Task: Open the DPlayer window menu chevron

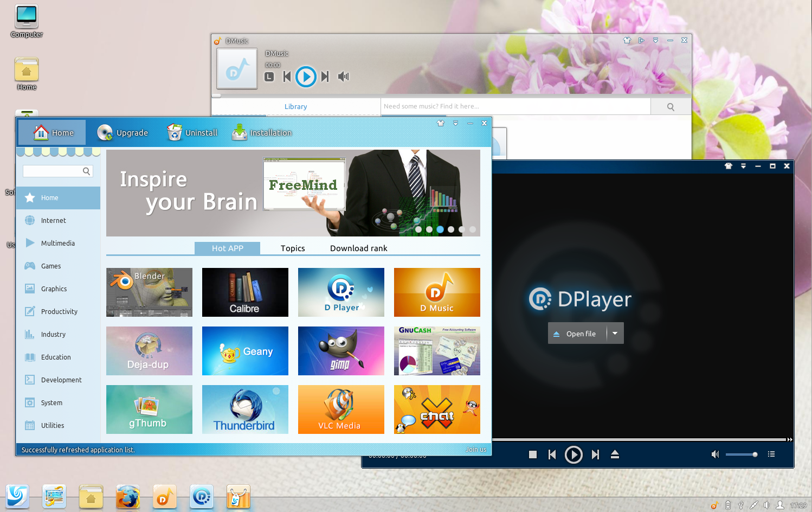Action: [743, 167]
